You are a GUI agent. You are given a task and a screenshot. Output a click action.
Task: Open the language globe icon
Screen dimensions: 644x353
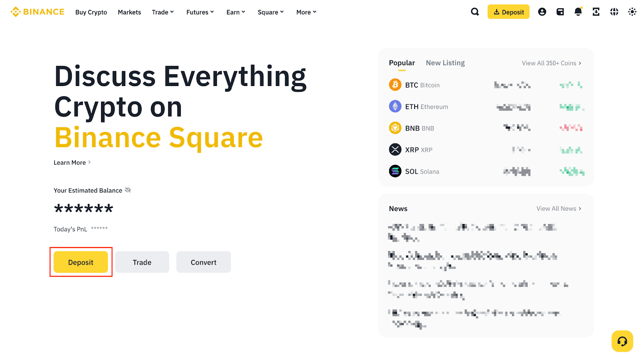tap(614, 12)
